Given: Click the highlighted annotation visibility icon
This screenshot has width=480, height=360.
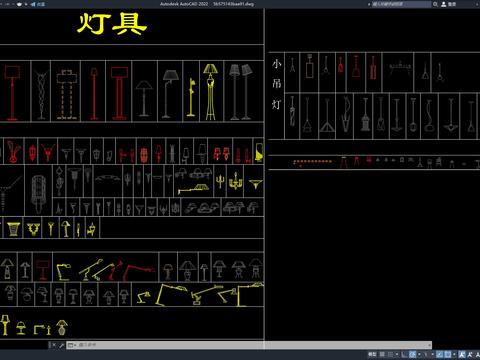Looking at the screenshot, I should coord(462,354).
